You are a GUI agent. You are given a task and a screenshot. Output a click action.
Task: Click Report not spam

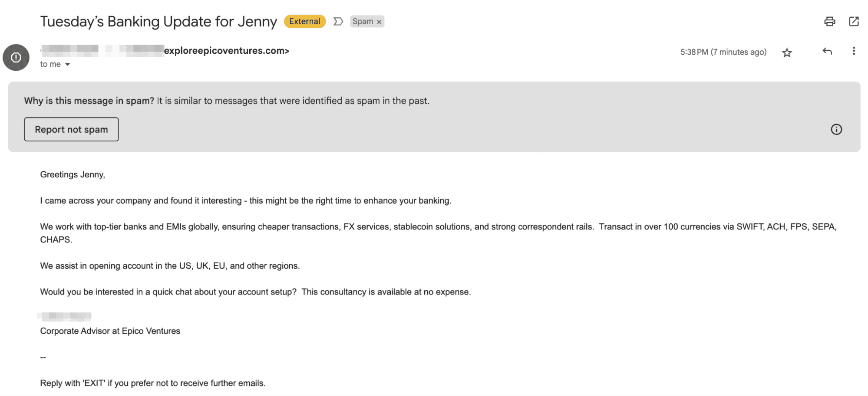(71, 129)
